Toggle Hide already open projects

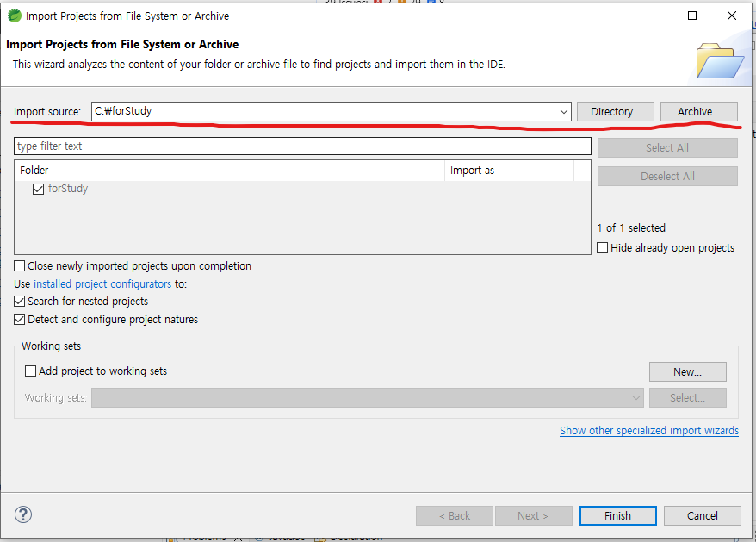coord(602,247)
